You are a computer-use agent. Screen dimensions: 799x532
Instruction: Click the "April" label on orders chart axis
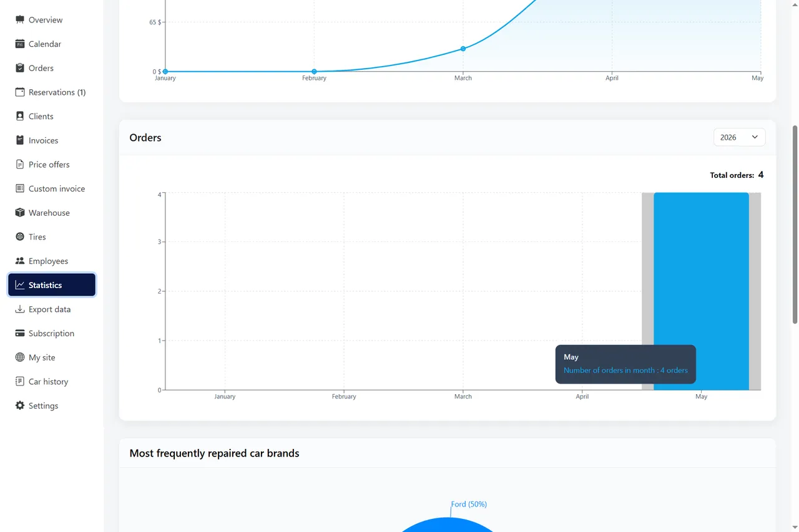coord(582,397)
